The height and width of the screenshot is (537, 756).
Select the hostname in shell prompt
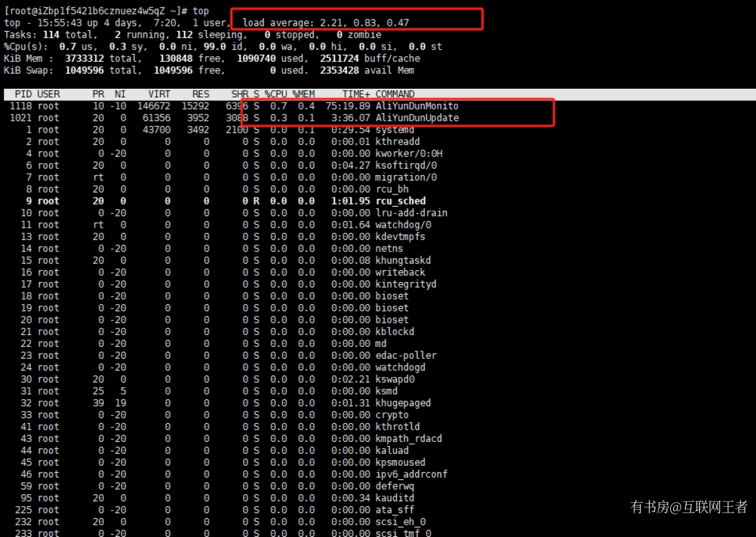(x=100, y=11)
